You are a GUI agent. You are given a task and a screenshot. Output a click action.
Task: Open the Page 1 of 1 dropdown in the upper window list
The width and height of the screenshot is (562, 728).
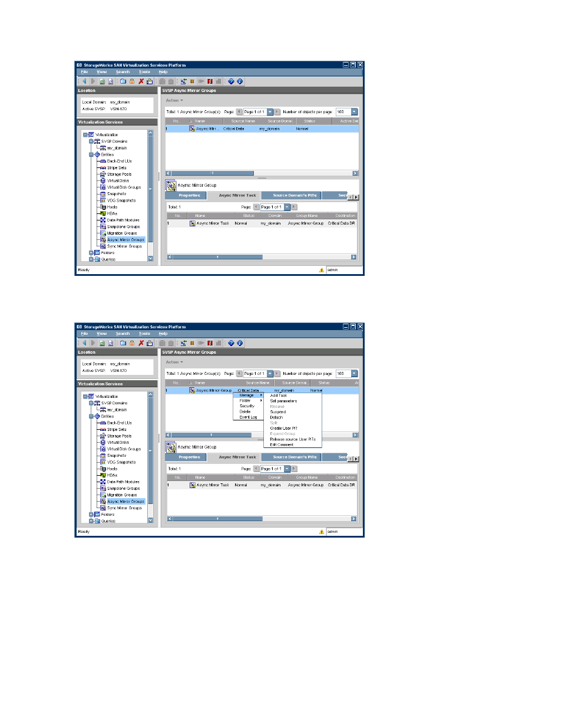coord(270,111)
